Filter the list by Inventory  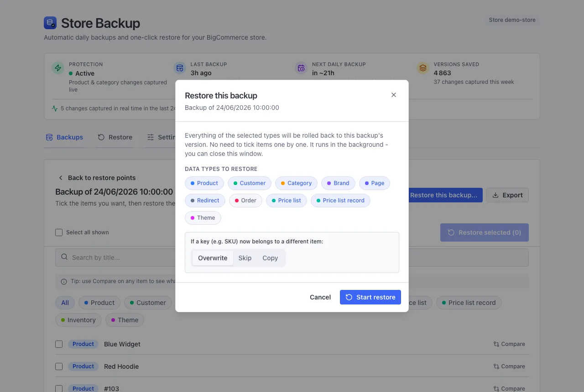(78, 320)
